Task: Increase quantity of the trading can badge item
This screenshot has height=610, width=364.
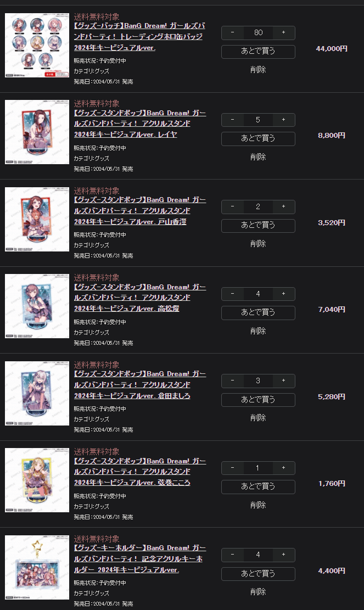Action: point(283,33)
